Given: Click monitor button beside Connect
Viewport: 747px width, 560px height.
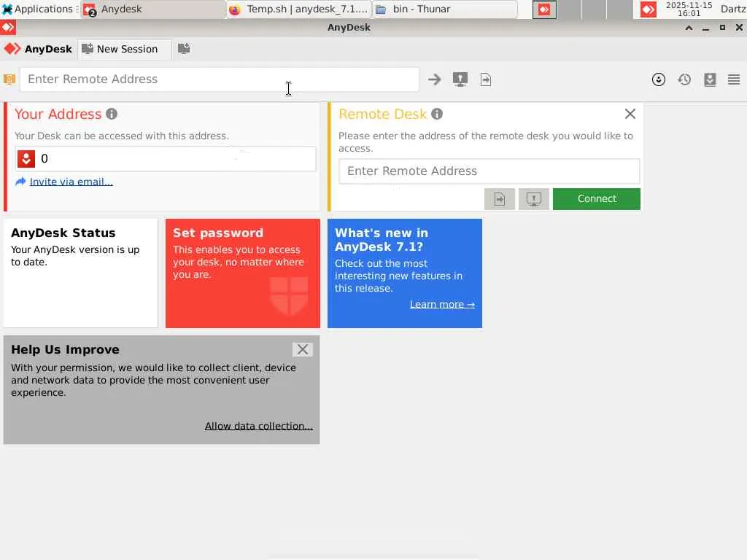Looking at the screenshot, I should pyautogui.click(x=533, y=199).
